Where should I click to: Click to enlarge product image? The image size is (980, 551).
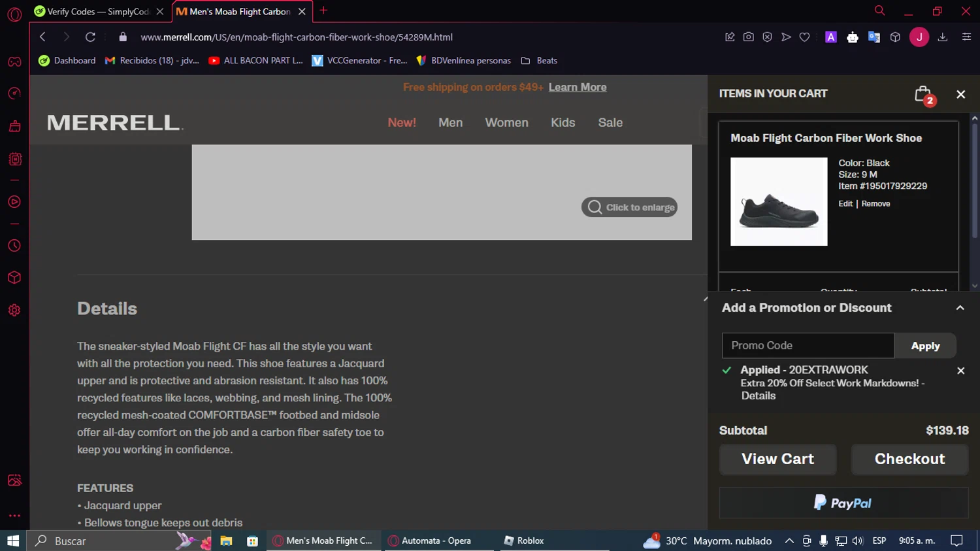629,207
